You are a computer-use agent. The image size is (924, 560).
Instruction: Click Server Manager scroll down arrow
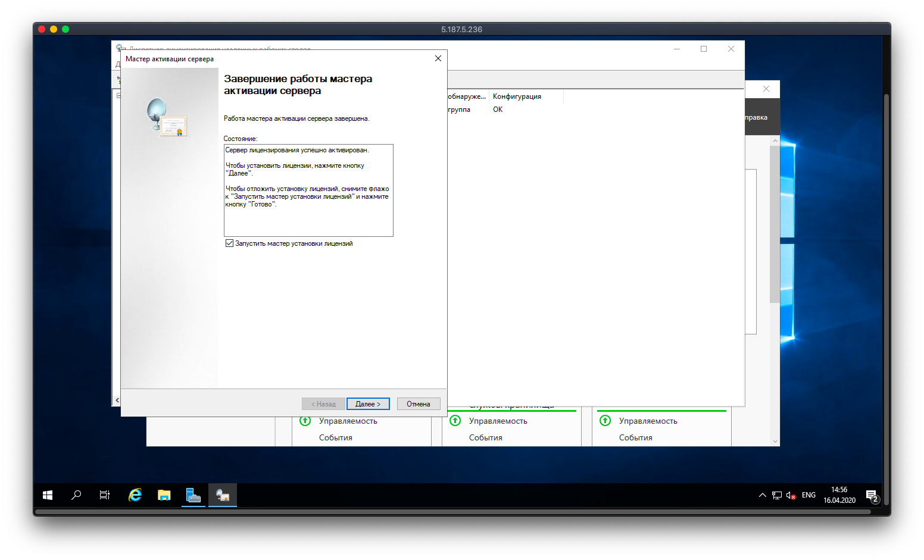point(775,441)
